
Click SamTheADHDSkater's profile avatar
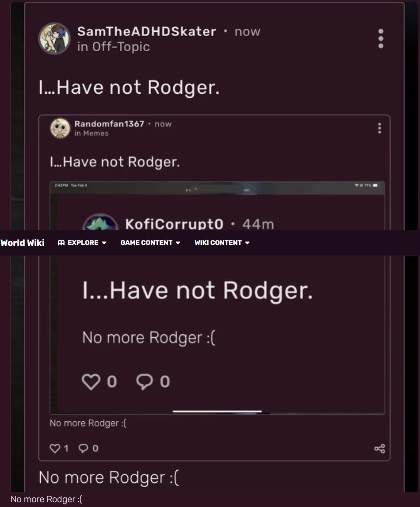coord(54,38)
